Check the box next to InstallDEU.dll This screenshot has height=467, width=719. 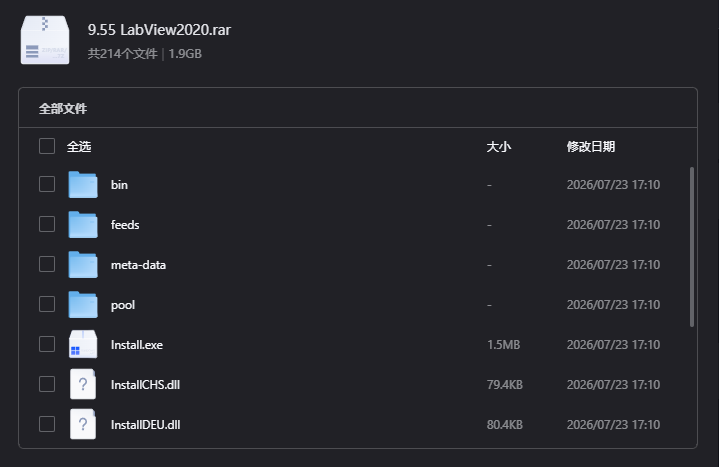pyautogui.click(x=47, y=424)
